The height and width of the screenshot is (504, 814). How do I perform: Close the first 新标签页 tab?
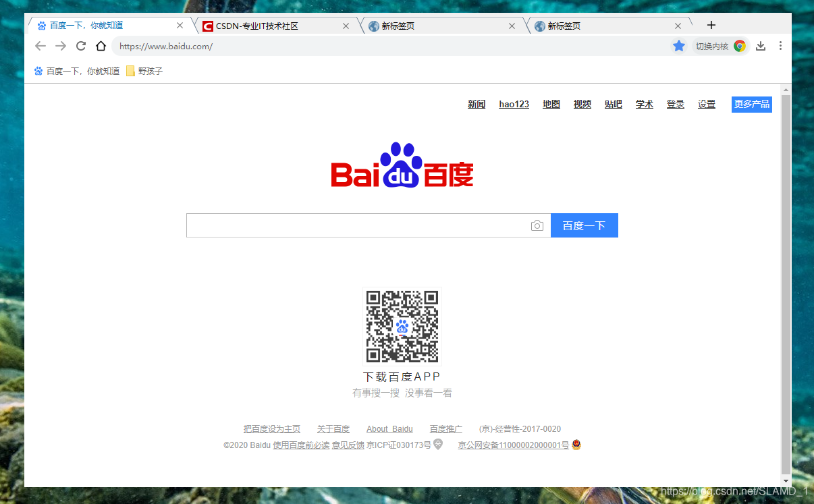512,26
